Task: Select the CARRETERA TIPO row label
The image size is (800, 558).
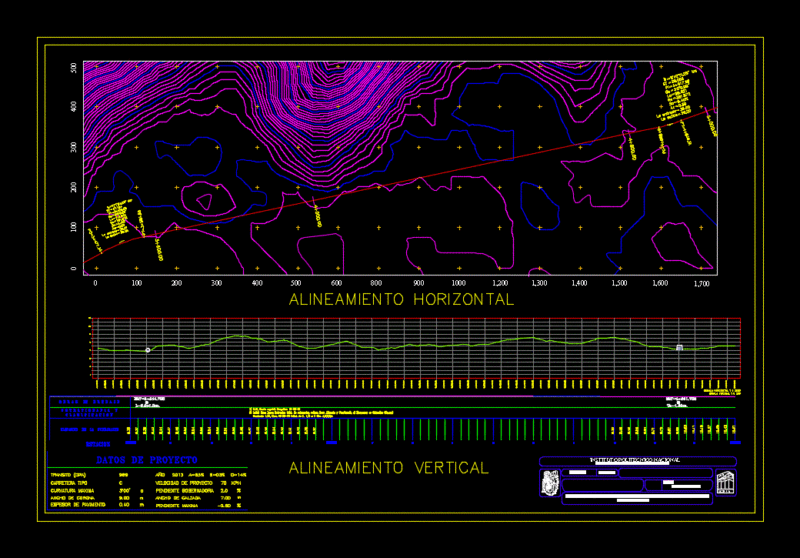Action: pos(69,483)
